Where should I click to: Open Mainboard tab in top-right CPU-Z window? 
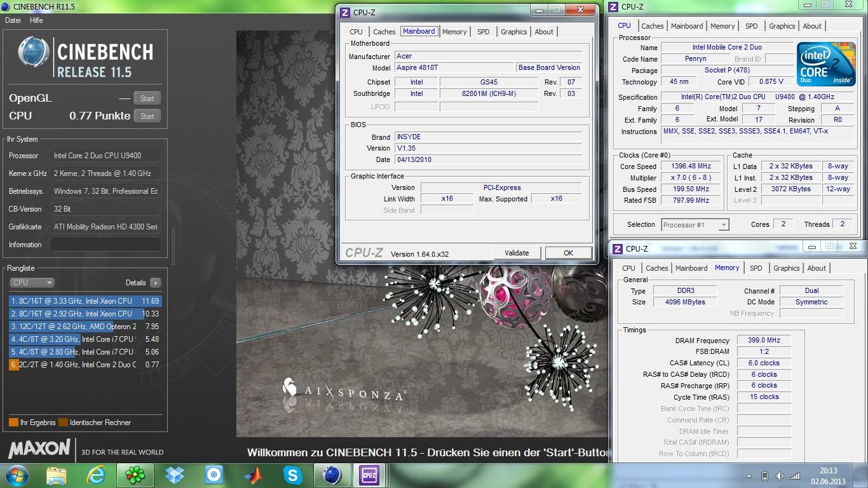[x=687, y=26]
